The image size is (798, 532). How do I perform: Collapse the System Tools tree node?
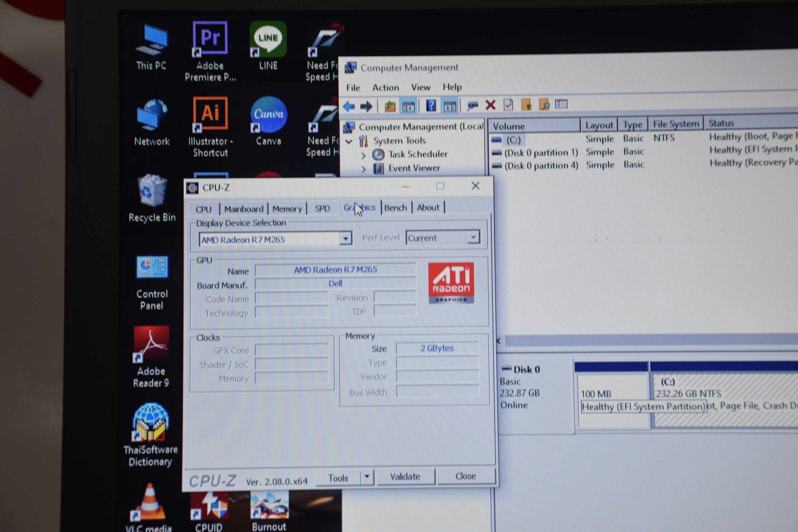pos(349,141)
